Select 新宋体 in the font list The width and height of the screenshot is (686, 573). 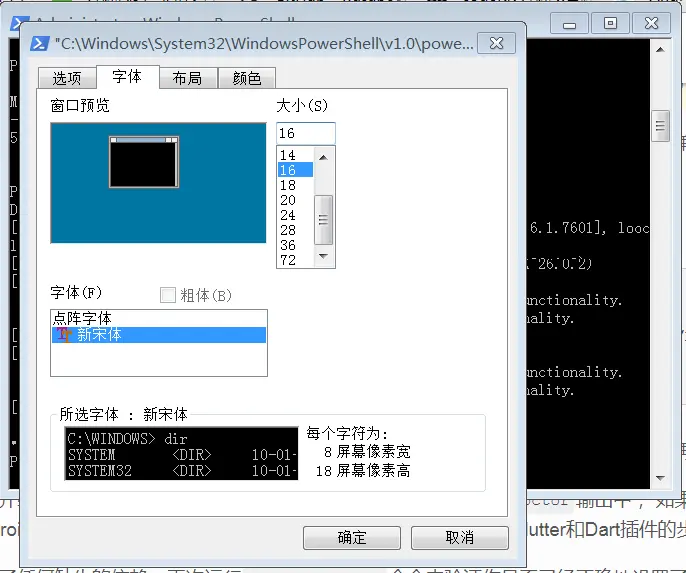159,335
